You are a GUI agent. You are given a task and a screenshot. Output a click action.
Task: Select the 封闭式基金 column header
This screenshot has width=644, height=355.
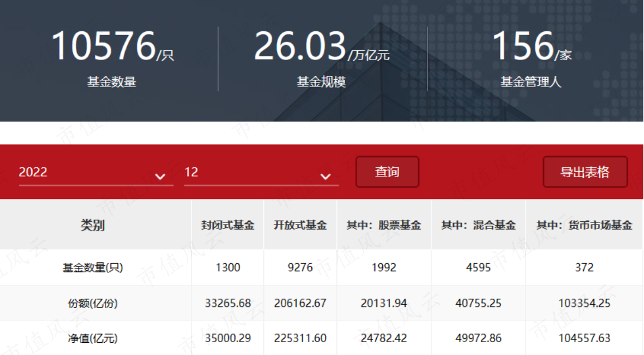click(228, 225)
